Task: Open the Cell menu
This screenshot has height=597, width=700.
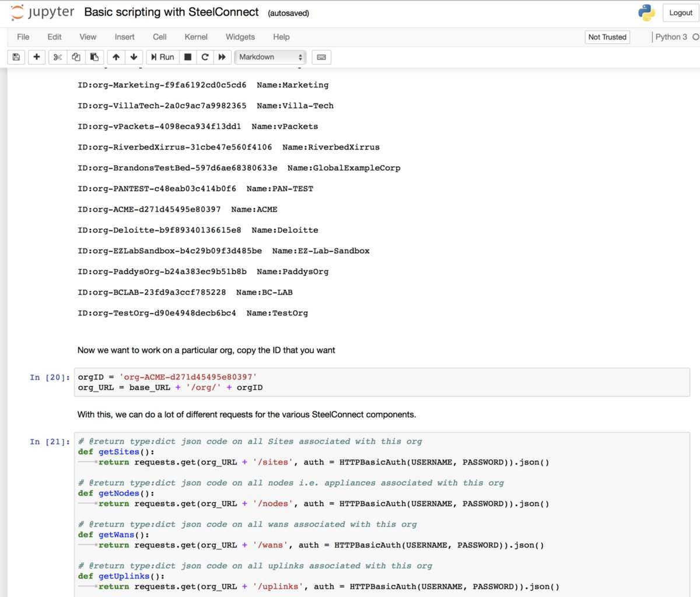Action: tap(160, 37)
